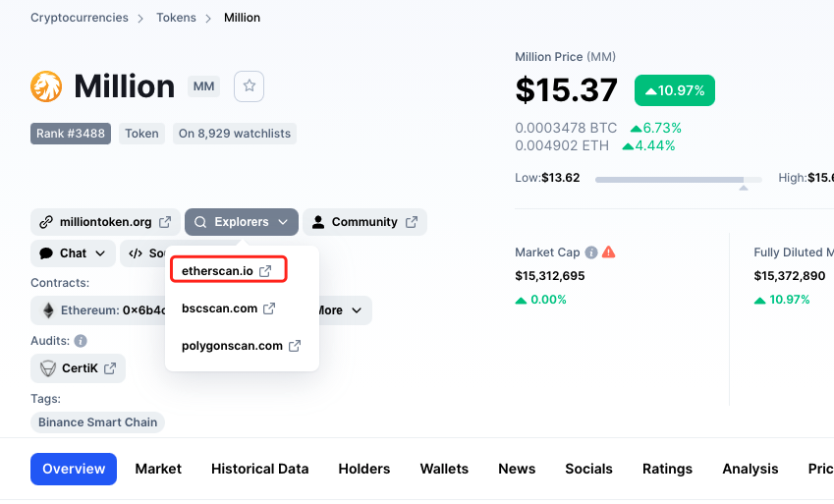
Task: Click the Audits info icon
Action: [x=81, y=341]
